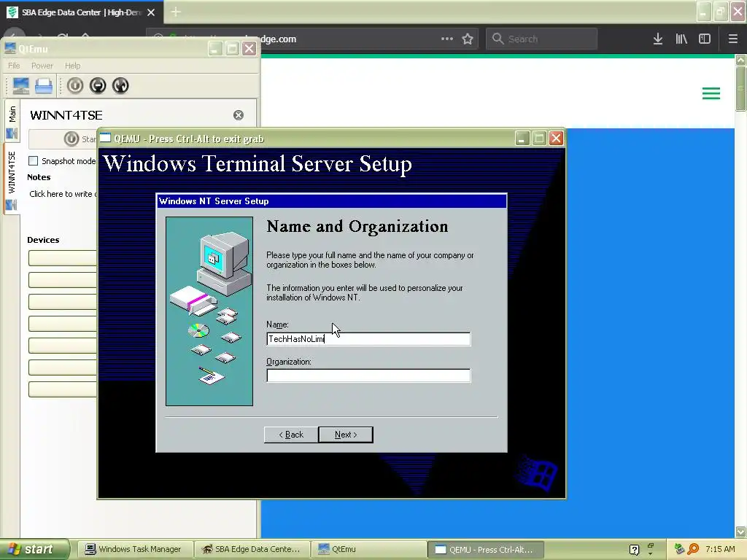Open Firefox page actions three-dot menu
This screenshot has height=560, width=747.
pos(447,39)
